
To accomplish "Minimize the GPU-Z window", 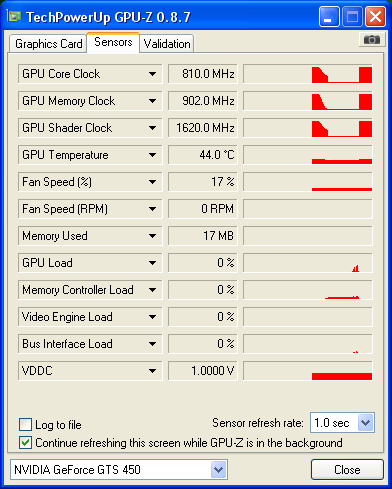I will pyautogui.click(x=329, y=17).
